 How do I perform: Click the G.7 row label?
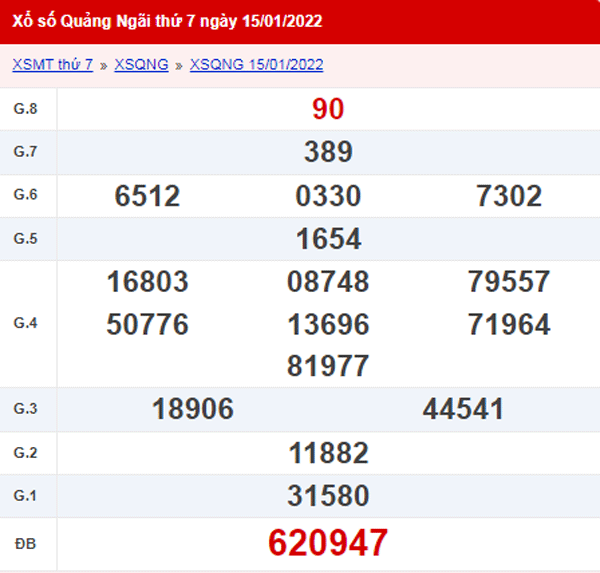[26, 152]
